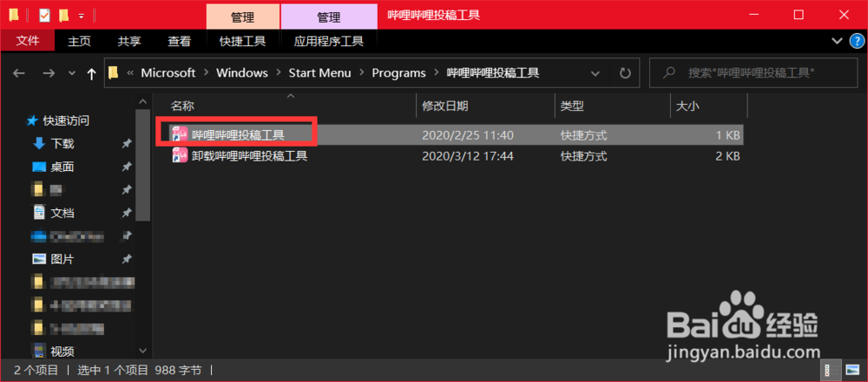Go forward with the forward arrow
This screenshot has width=868, height=382.
click(x=49, y=73)
